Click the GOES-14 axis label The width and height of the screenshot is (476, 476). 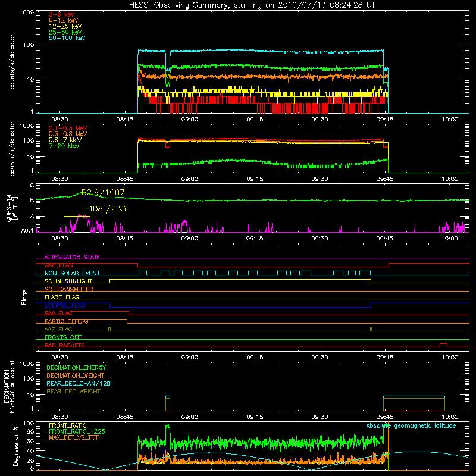pyautogui.click(x=11, y=208)
